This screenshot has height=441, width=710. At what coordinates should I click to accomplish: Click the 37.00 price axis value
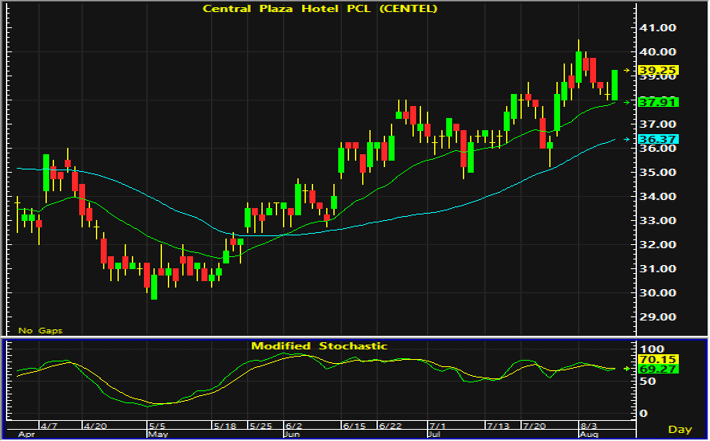point(657,124)
